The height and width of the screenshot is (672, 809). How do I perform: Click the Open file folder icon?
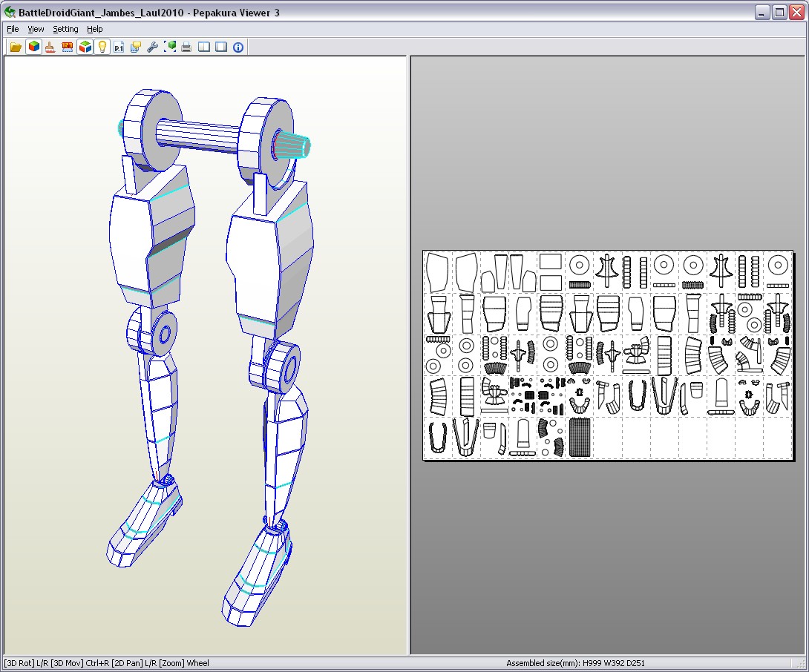click(16, 47)
